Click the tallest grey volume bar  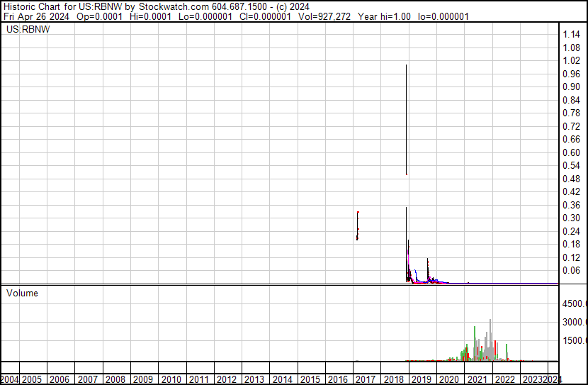[490, 340]
